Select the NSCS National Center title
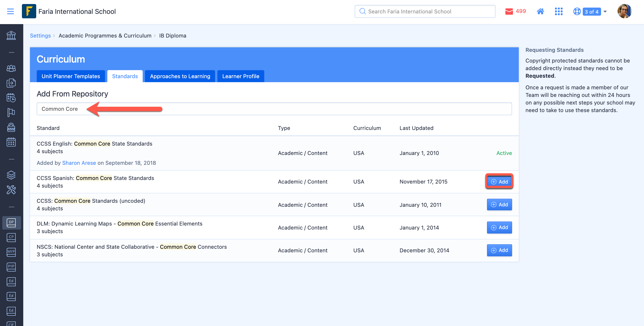 point(132,247)
